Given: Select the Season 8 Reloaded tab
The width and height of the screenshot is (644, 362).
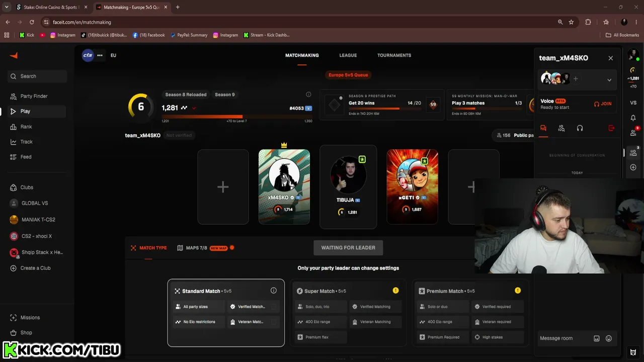Looking at the screenshot, I should click(x=186, y=95).
